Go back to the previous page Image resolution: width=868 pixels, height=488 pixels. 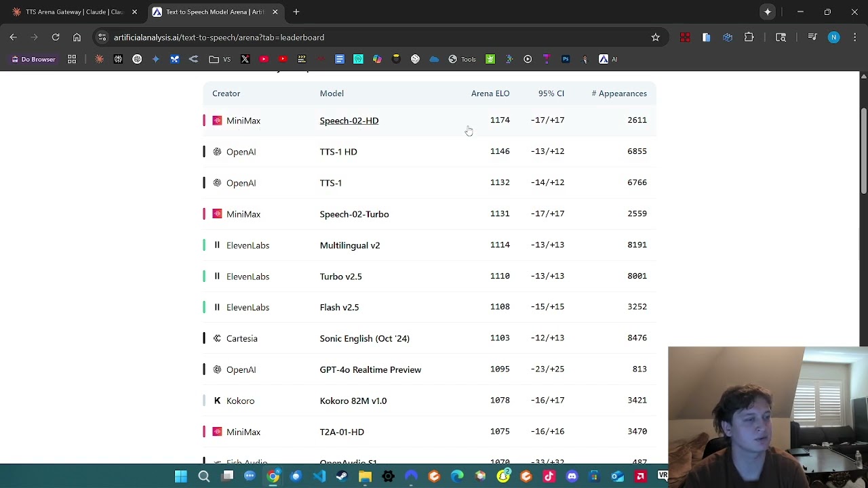(x=13, y=37)
